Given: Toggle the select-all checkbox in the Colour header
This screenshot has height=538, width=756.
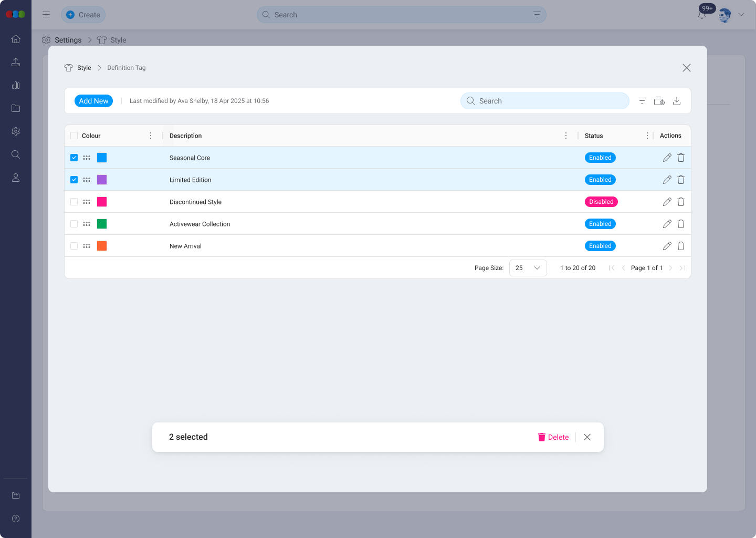Looking at the screenshot, I should [x=74, y=136].
